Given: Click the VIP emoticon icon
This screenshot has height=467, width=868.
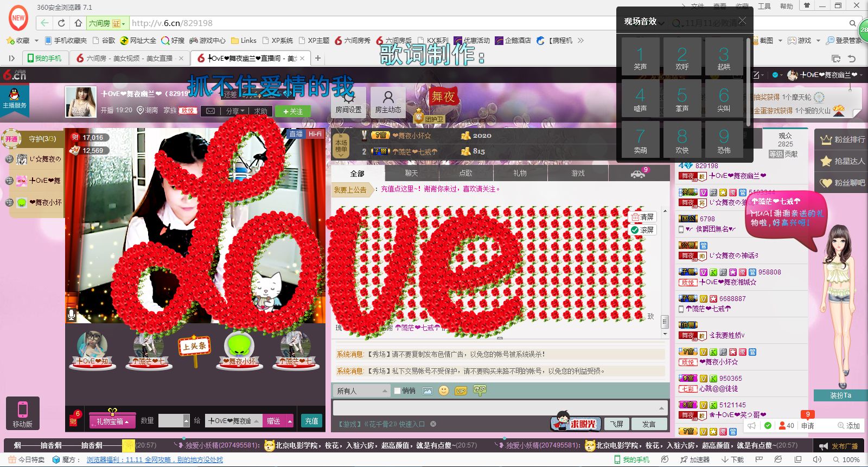Looking at the screenshot, I should 461,391.
